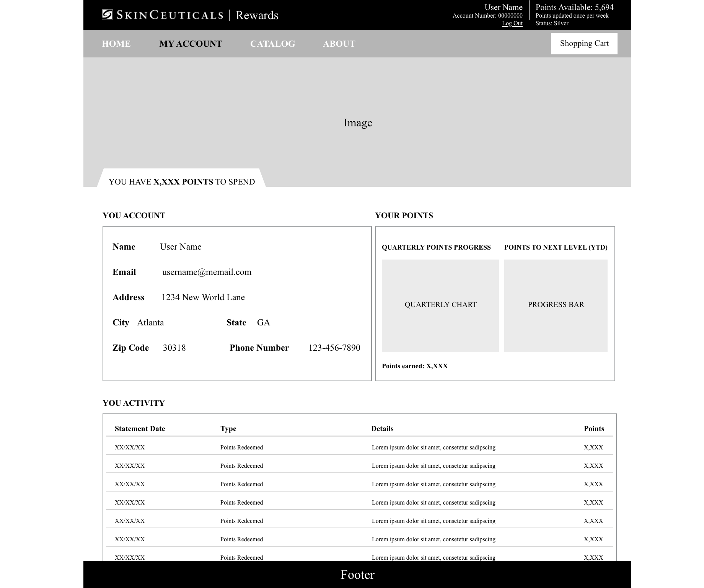Click the Points earned label
This screenshot has width=704, height=588.
click(x=415, y=366)
